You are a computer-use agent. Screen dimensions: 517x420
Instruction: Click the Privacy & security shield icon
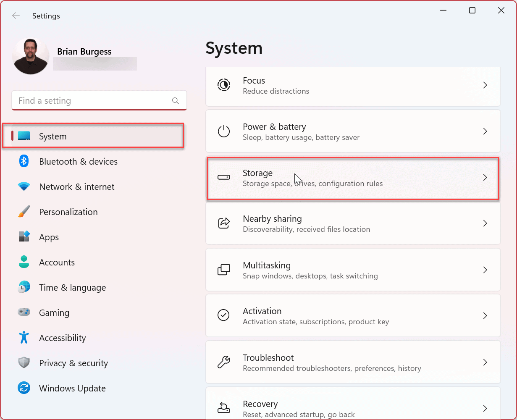[24, 363]
